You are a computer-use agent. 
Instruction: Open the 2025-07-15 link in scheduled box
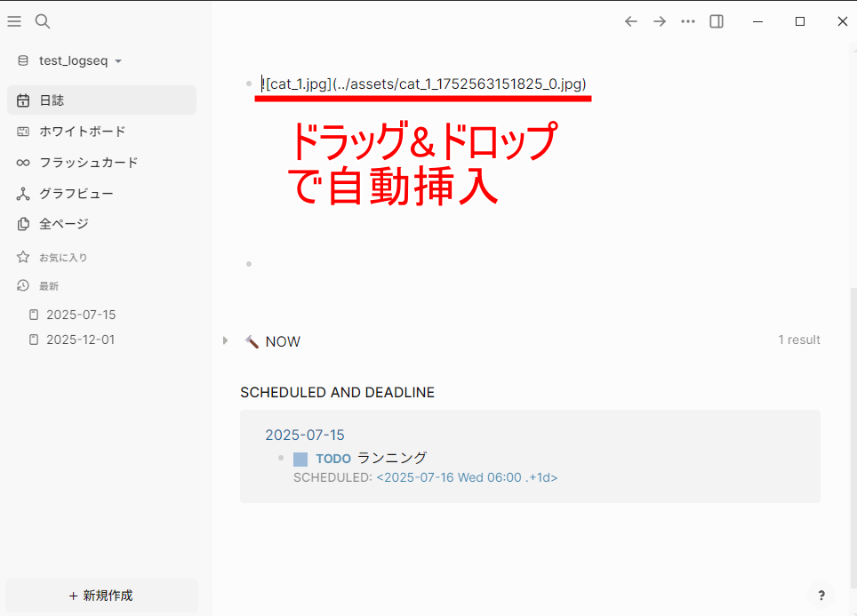tap(304, 435)
